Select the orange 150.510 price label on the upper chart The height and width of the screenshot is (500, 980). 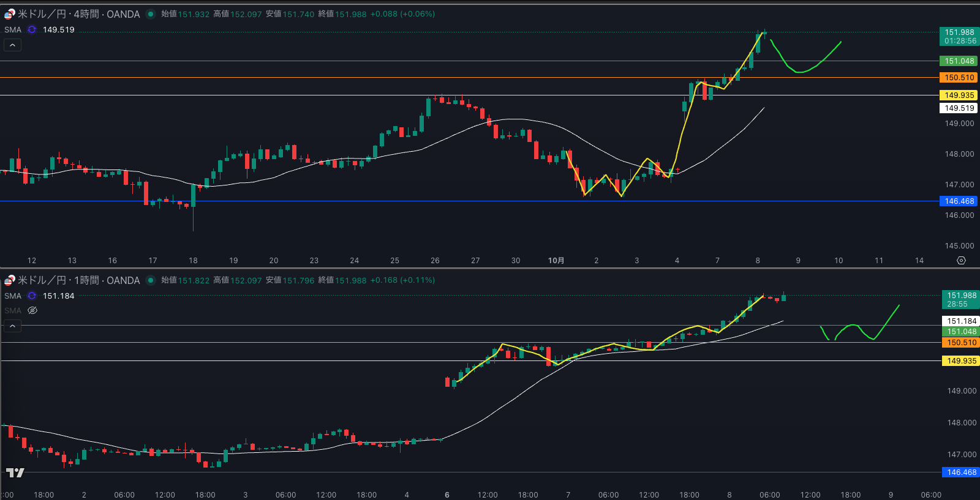959,78
